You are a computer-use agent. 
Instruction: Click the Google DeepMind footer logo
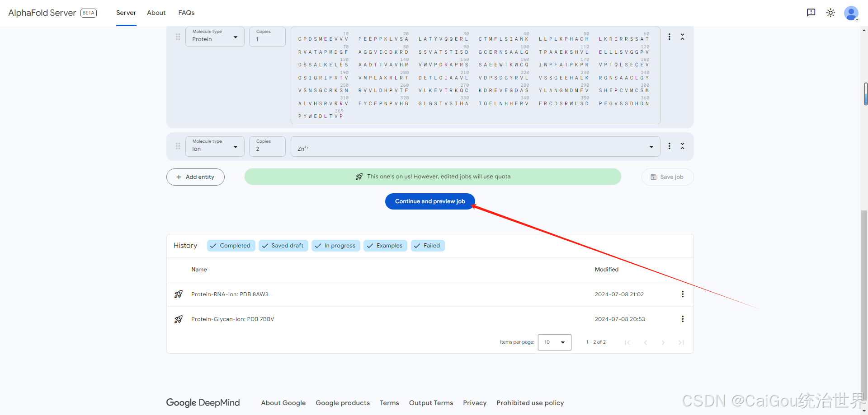203,402
